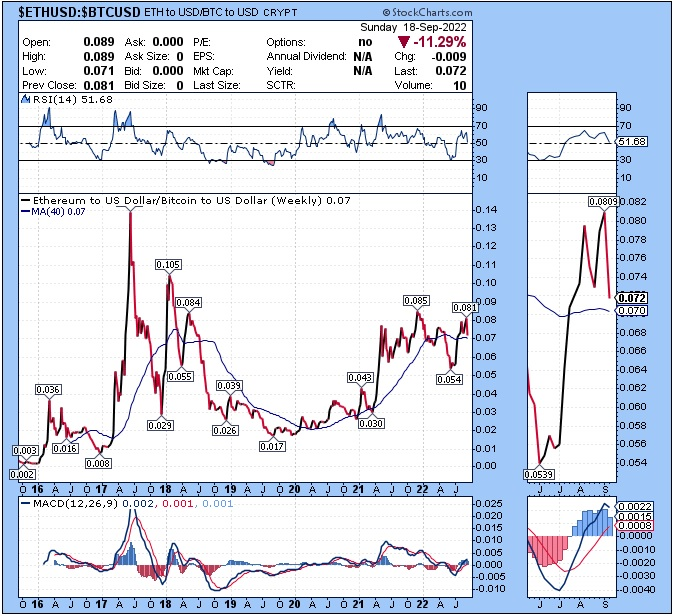
Task: Select the date Sunday 18-Sep-2022
Action: (413, 27)
